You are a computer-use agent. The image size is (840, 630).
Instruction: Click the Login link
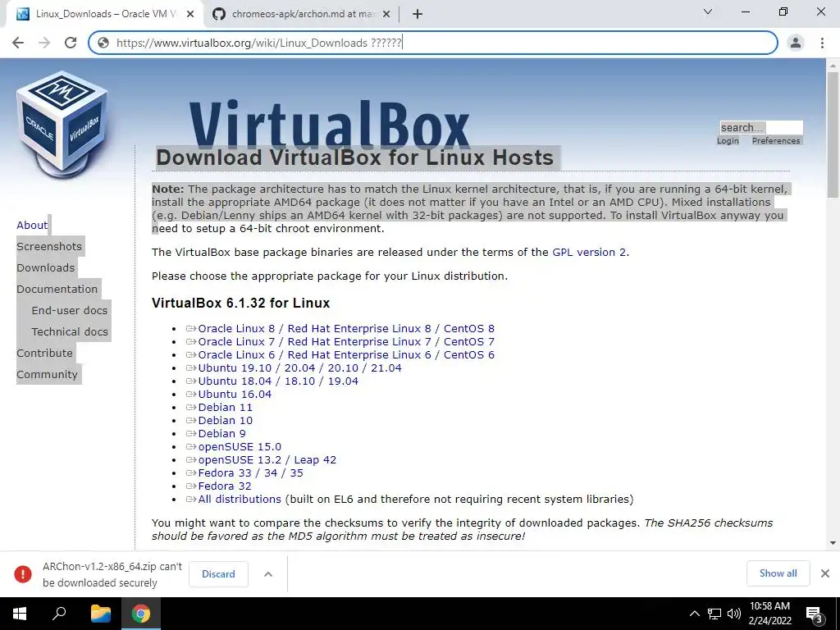point(728,141)
